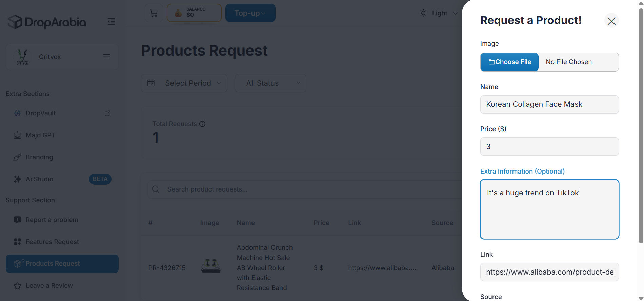Click the Image column header
Image resolution: width=644 pixels, height=301 pixels.
[209, 223]
